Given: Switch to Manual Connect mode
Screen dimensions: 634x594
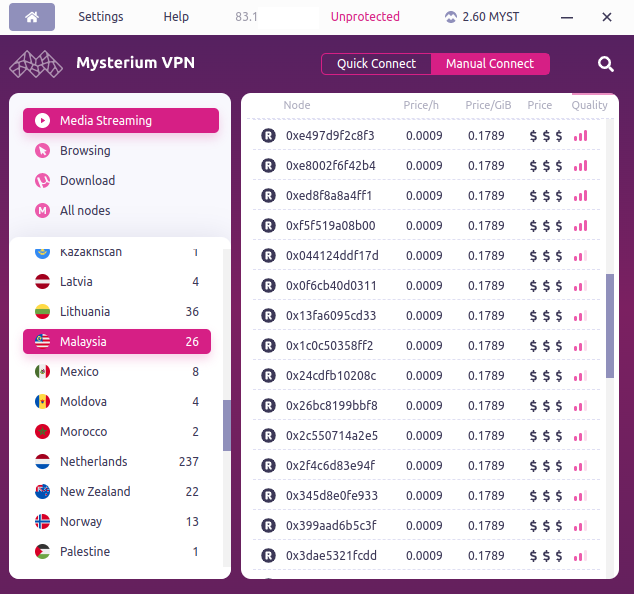Looking at the screenshot, I should [x=490, y=64].
